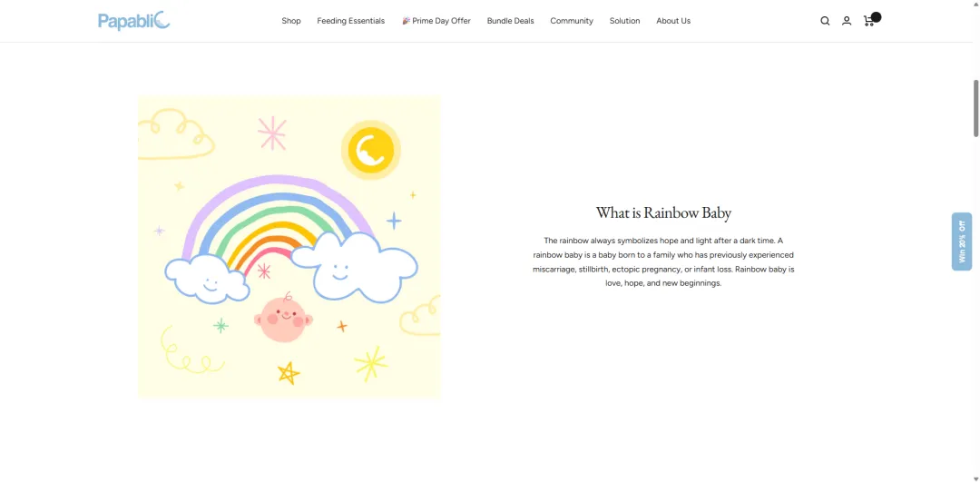Open the shopping cart icon
The width and height of the screenshot is (980, 483).
coord(868,21)
